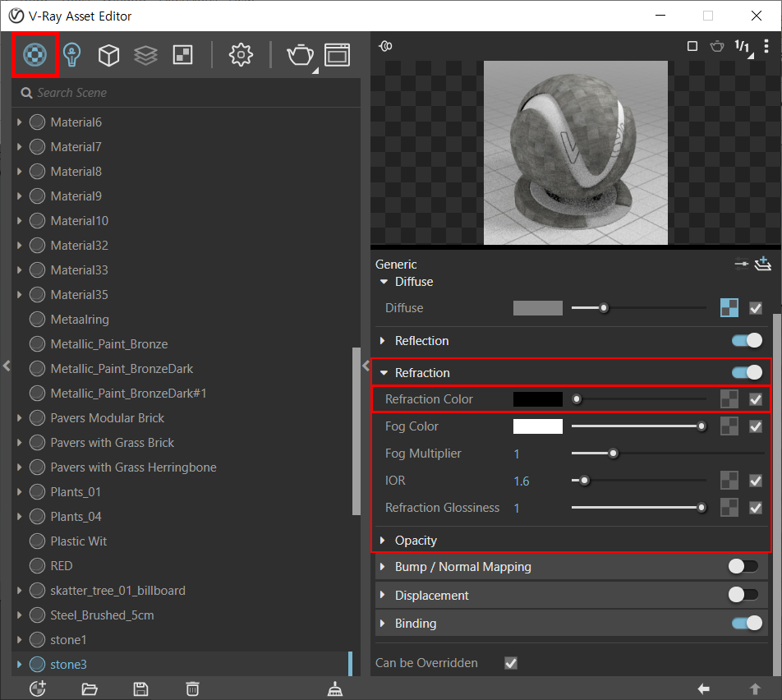
Task: Select skatter_tree_01_billboard material
Action: point(117,591)
